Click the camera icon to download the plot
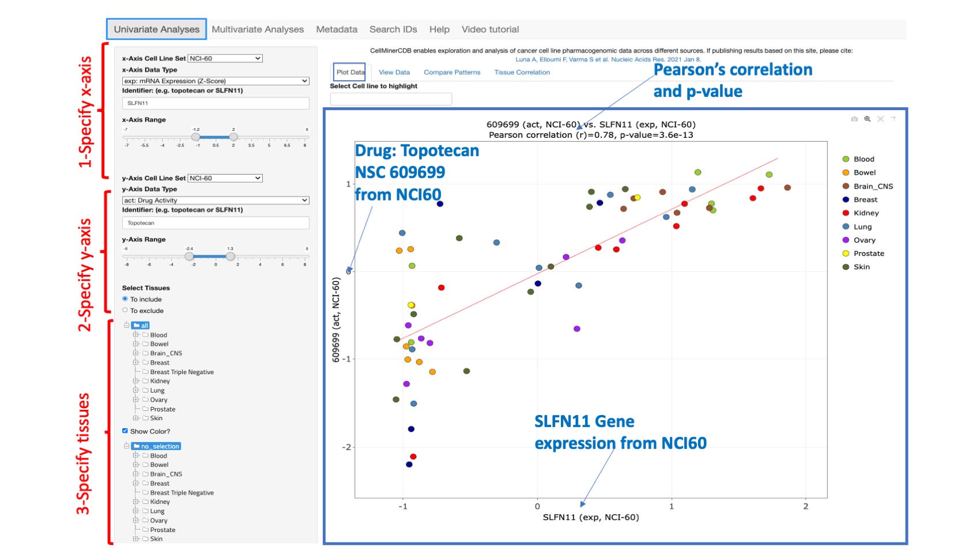Image resolution: width=980 pixels, height=551 pixels. coord(855,119)
